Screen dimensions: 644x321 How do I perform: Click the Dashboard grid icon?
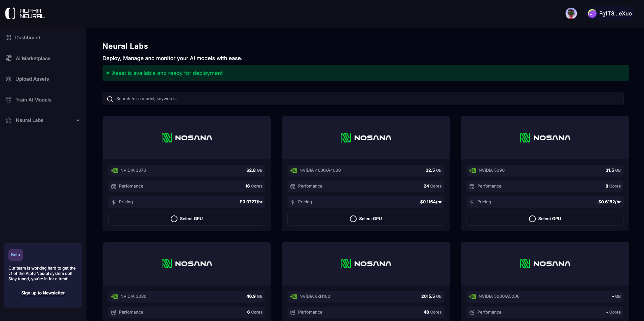8,38
